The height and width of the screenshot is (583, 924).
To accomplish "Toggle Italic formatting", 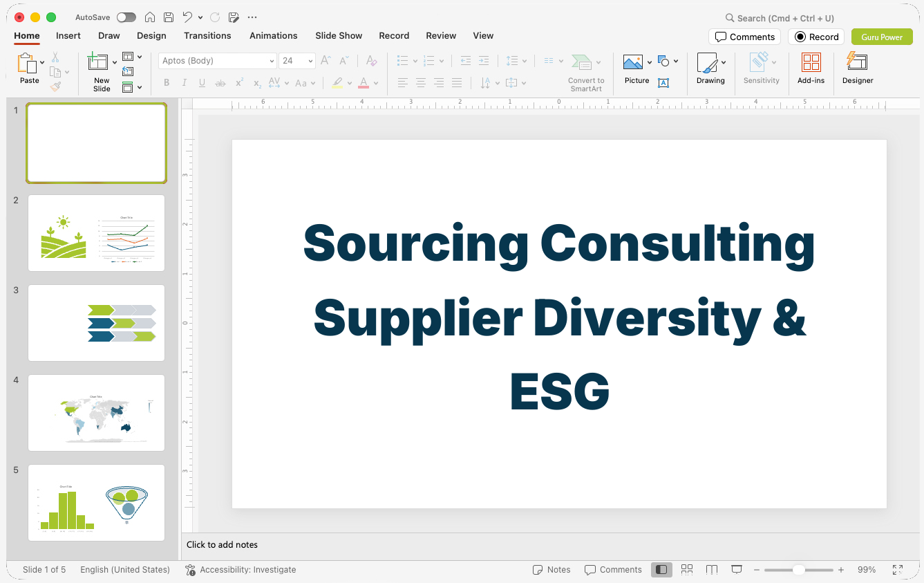I will (x=185, y=83).
